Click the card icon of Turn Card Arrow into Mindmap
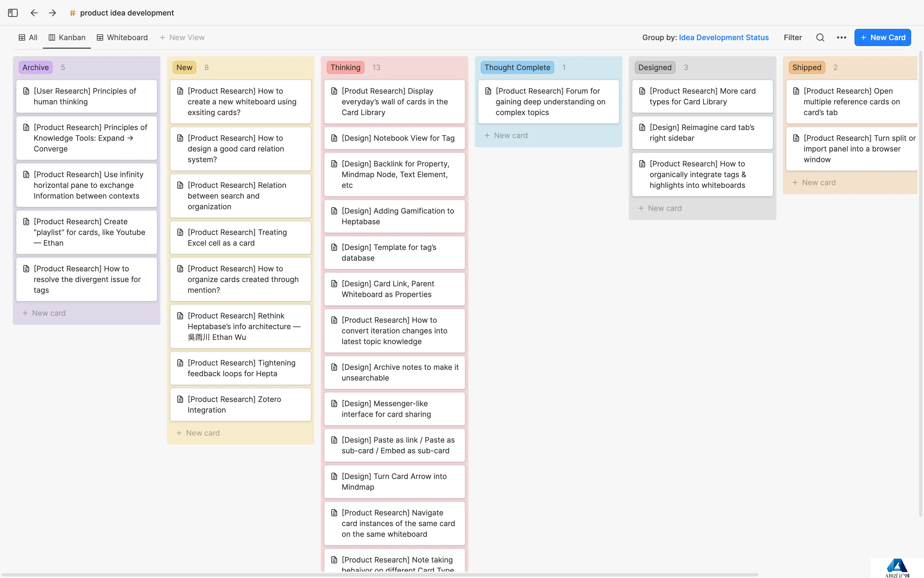This screenshot has width=924, height=578. tap(334, 476)
